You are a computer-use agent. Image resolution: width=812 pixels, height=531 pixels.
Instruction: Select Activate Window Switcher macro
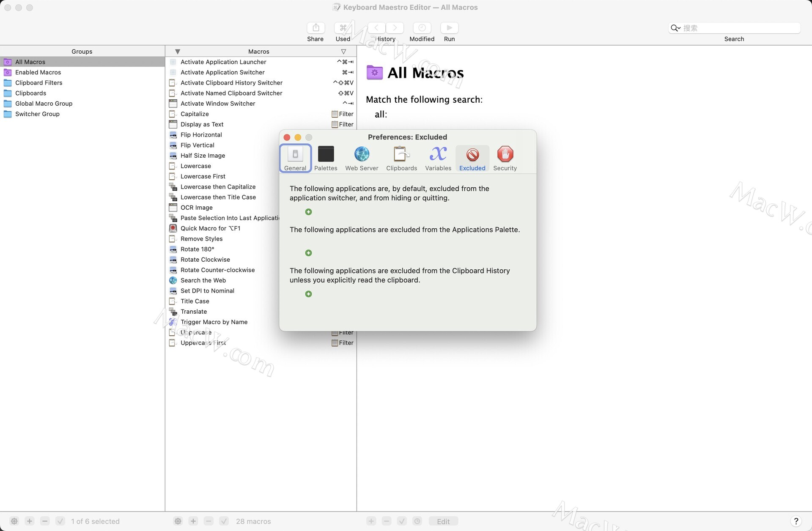coord(261,104)
